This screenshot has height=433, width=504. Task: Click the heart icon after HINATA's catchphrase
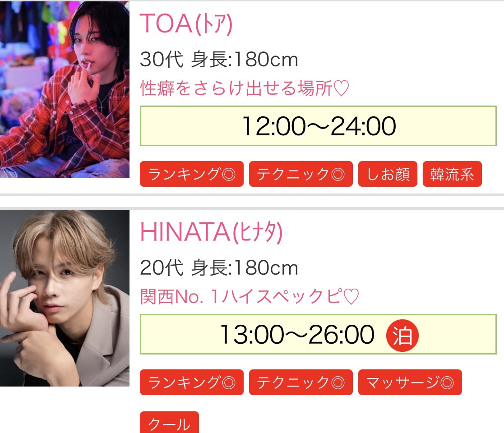(351, 297)
